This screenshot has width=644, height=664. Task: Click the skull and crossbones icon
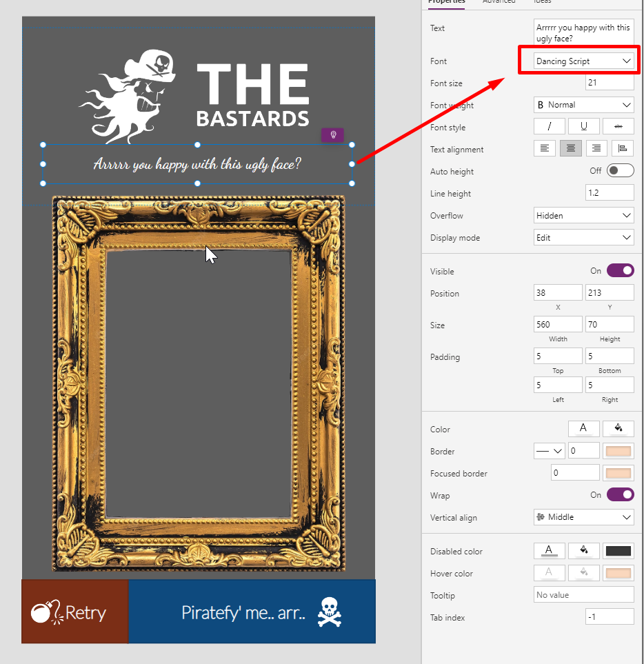(330, 612)
